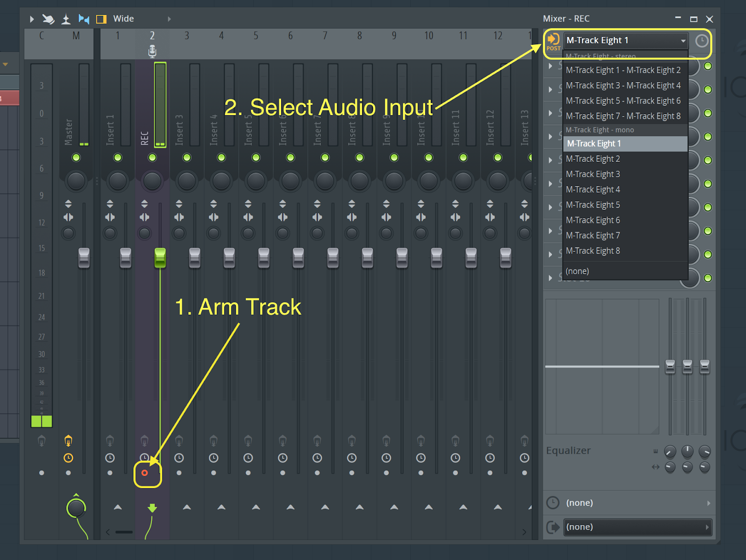Expand the first effect slot arrow
Image resolution: width=746 pixels, height=560 pixels.
[x=551, y=66]
